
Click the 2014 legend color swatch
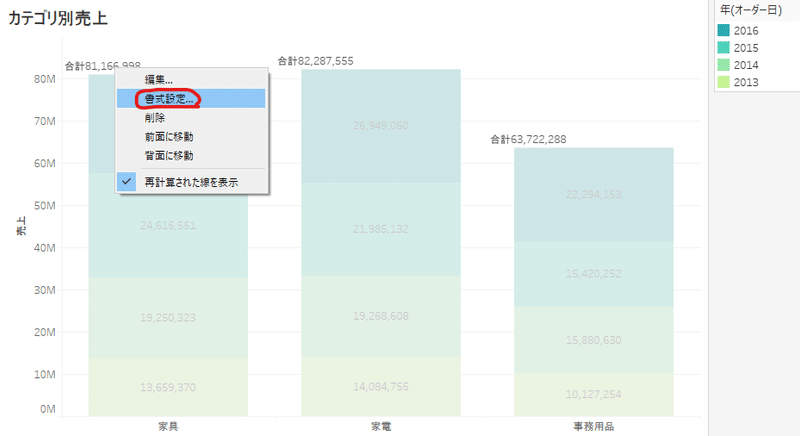723,65
